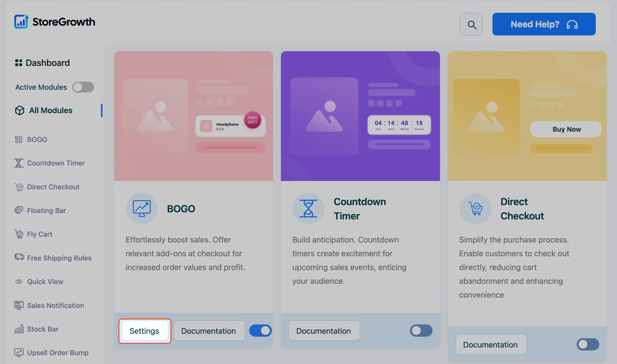The height and width of the screenshot is (364, 617).
Task: Open Documentation for Countdown Timer
Action: 324,331
